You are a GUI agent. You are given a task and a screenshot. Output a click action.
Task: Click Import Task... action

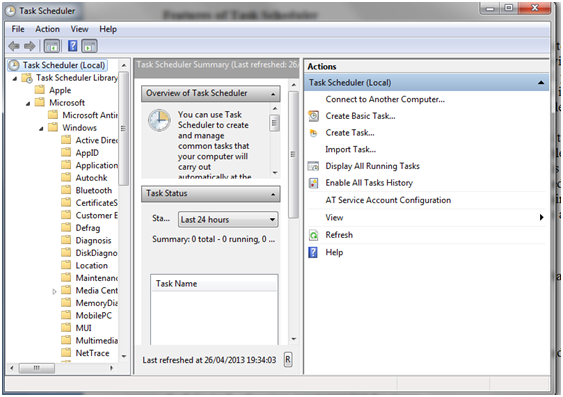coord(350,149)
